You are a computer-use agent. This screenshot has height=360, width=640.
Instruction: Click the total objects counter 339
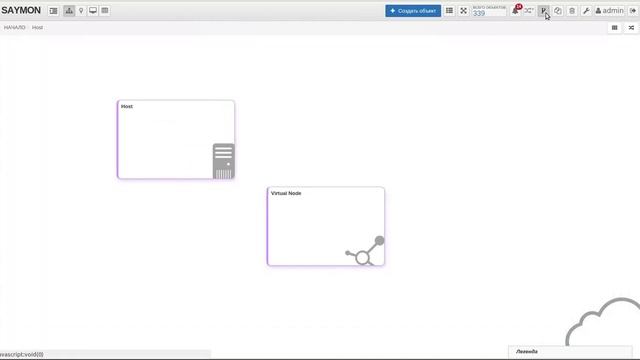[489, 11]
